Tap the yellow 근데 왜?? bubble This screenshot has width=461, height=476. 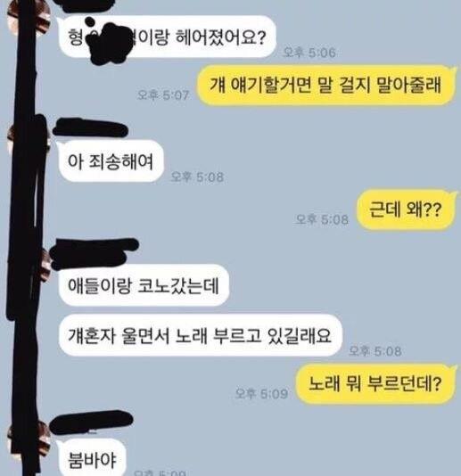coord(407,209)
